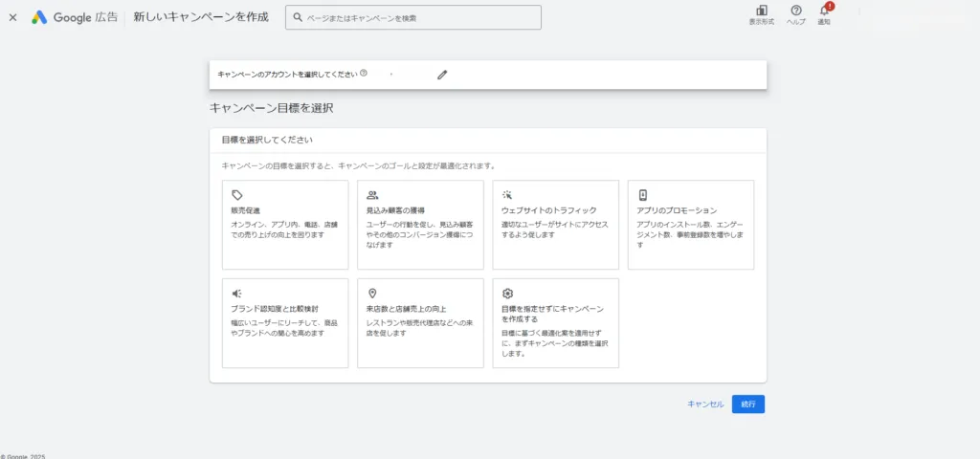Click the 見込み顧客の獲得 people icon
This screenshot has width=980, height=459.
pyautogui.click(x=372, y=195)
